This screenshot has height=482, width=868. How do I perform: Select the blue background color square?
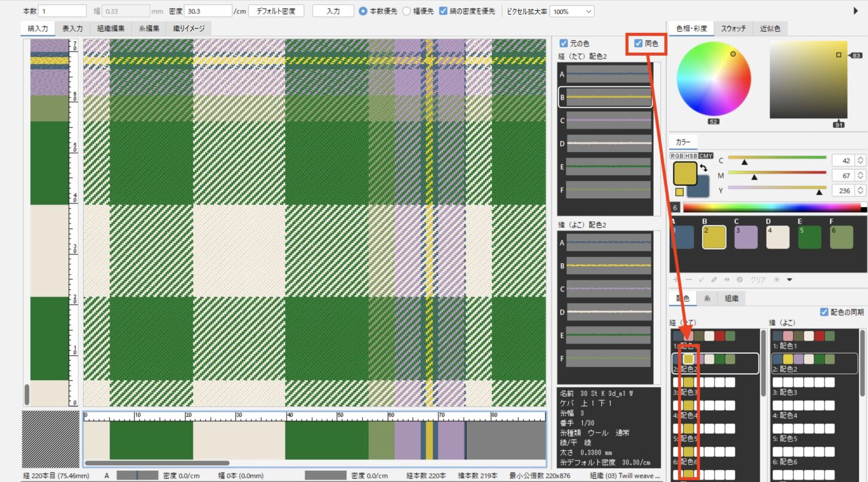698,187
